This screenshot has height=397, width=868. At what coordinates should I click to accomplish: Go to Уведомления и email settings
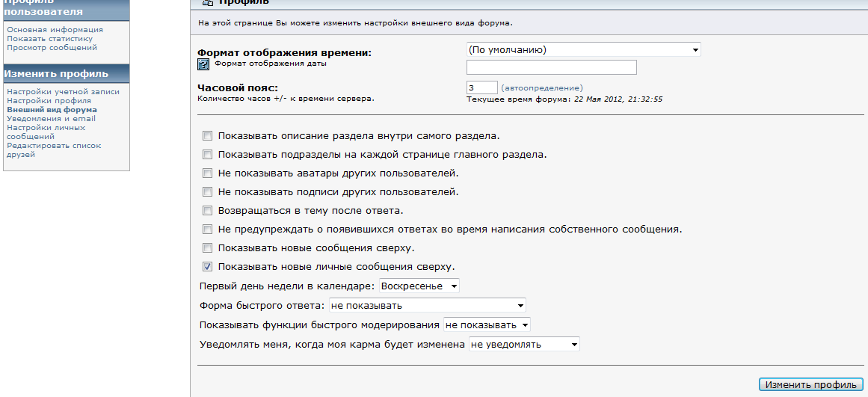(51, 118)
